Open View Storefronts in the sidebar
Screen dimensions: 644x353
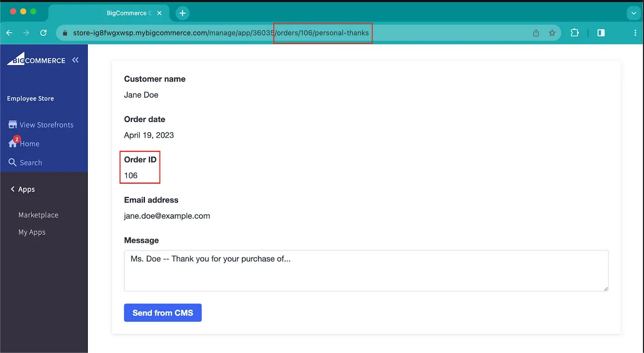pyautogui.click(x=46, y=125)
